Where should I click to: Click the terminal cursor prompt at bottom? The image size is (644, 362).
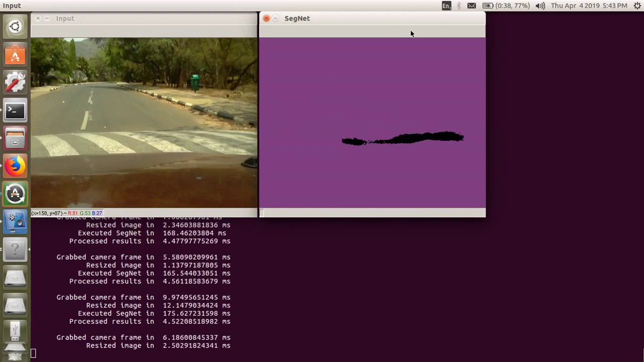click(x=33, y=353)
